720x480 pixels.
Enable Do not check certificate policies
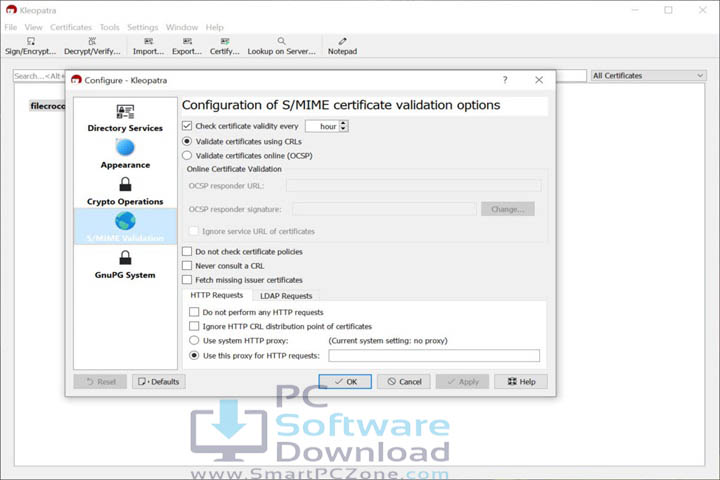click(x=187, y=251)
